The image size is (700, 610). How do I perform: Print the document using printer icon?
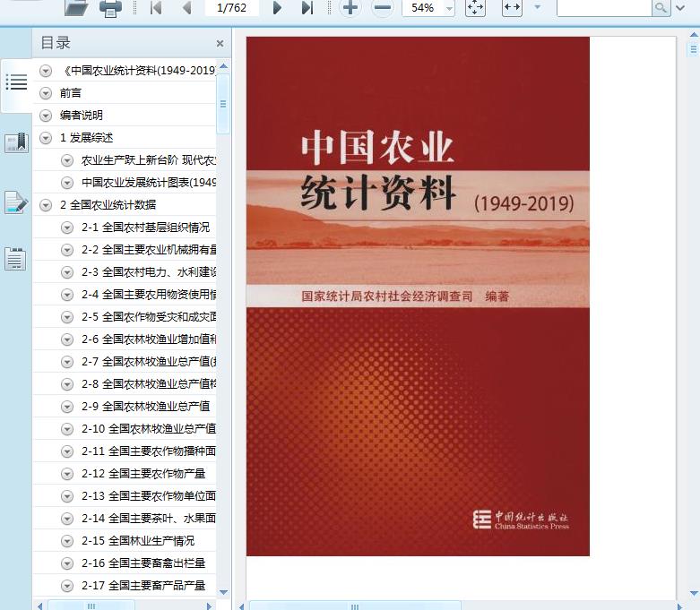click(110, 8)
